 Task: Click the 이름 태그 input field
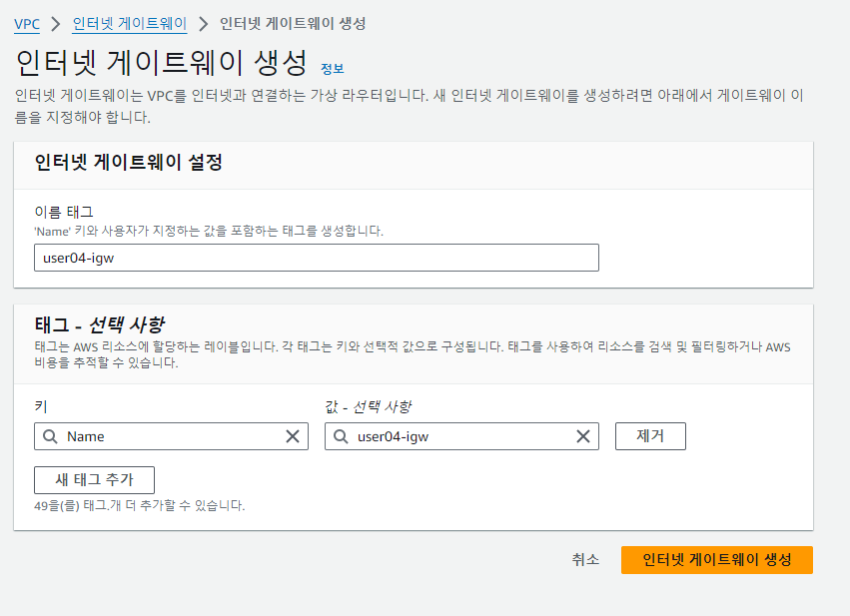click(x=317, y=258)
